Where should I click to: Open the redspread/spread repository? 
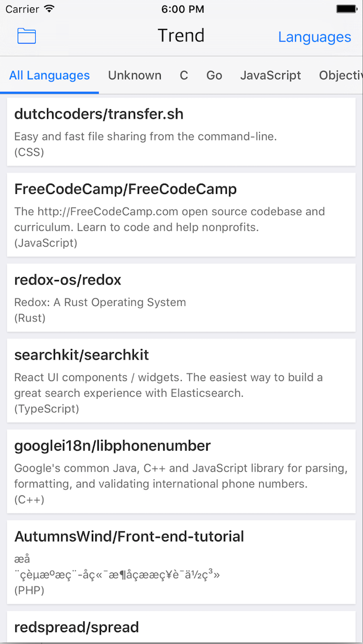pyautogui.click(x=181, y=627)
